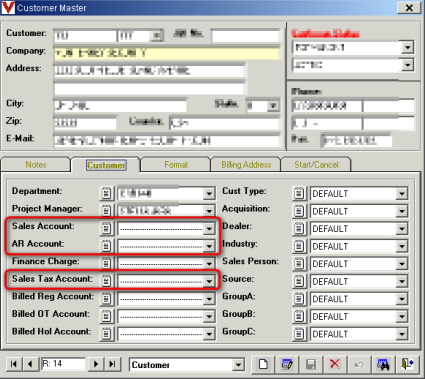Open lookup icon next to Sales Tax Account

click(x=106, y=281)
